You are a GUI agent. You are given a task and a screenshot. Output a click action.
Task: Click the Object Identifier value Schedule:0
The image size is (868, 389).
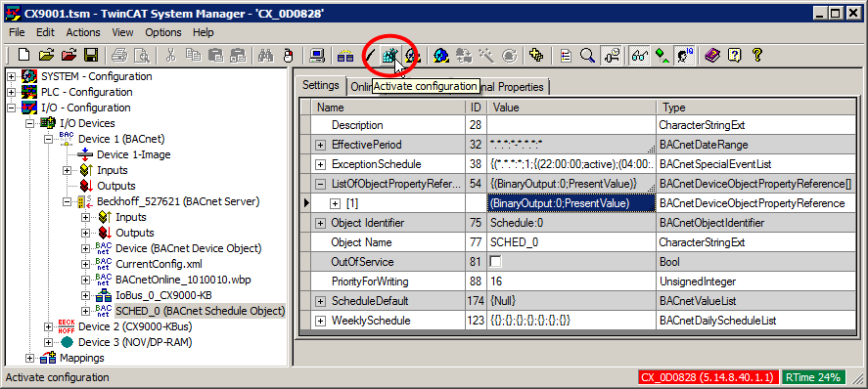(x=571, y=223)
